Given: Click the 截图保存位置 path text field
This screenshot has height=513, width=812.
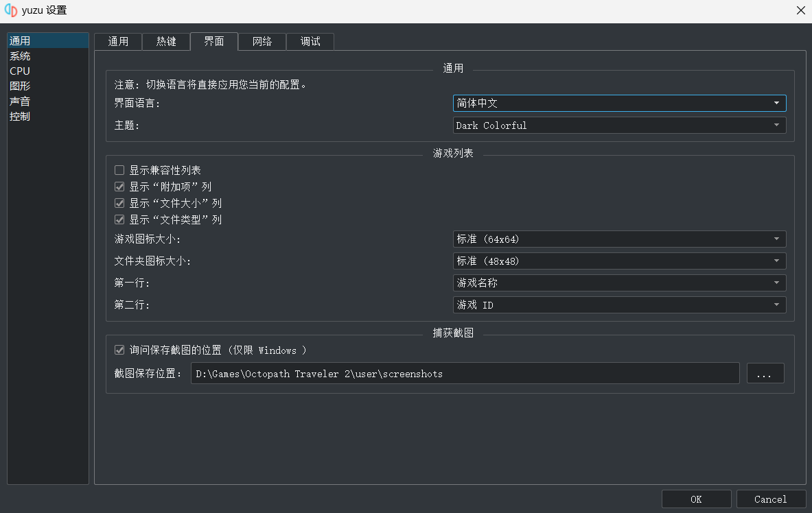Looking at the screenshot, I should click(x=464, y=374).
